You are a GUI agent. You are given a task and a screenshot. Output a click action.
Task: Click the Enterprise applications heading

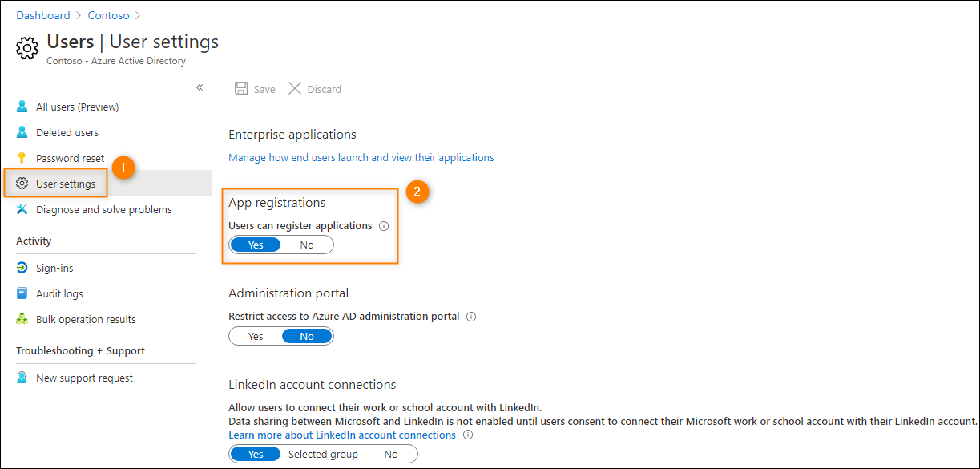[x=292, y=135]
